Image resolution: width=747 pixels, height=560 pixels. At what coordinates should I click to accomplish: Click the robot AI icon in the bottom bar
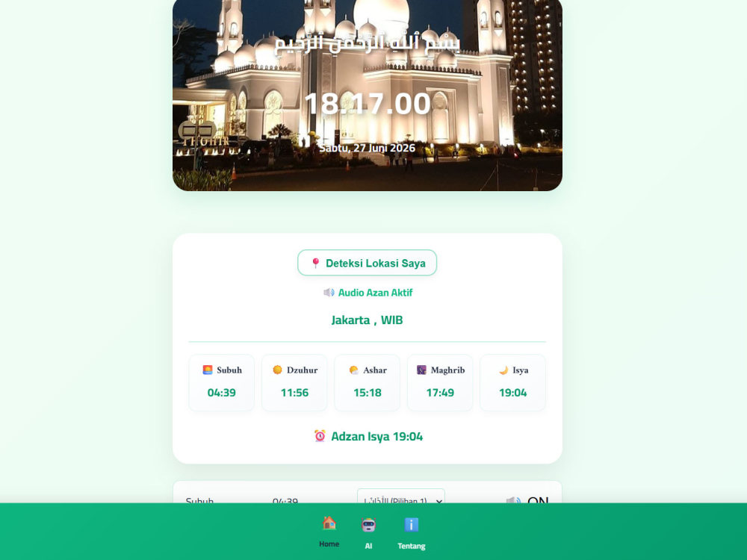368,525
